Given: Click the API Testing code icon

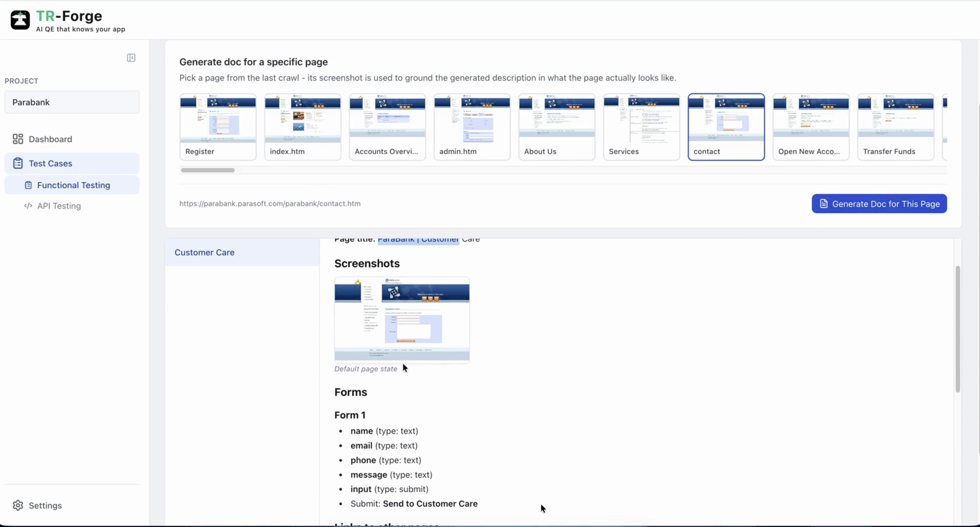Looking at the screenshot, I should [28, 206].
